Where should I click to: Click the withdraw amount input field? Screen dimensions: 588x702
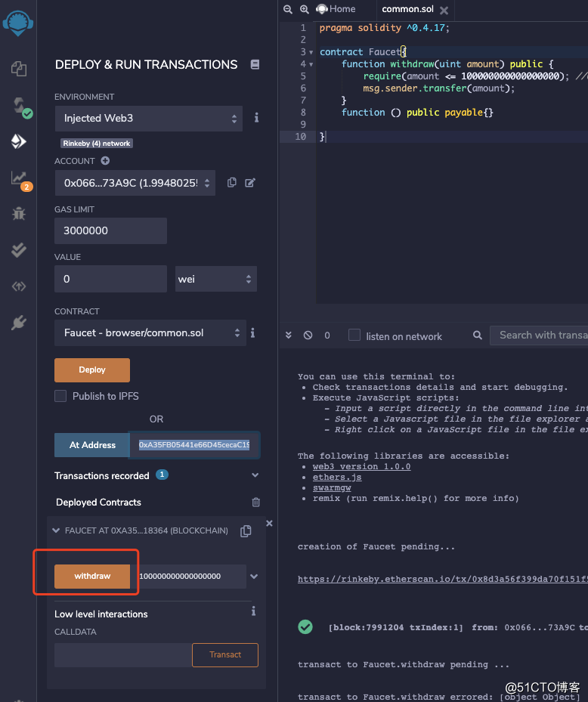pos(188,577)
